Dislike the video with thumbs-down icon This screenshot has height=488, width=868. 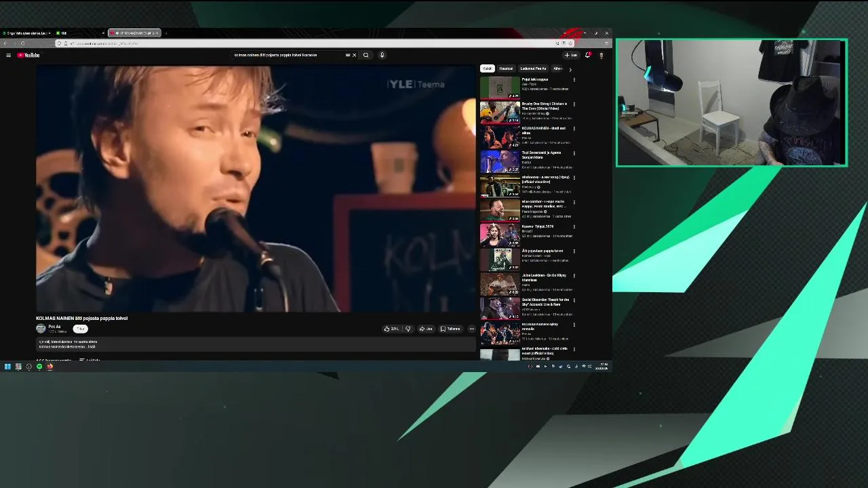pos(408,329)
